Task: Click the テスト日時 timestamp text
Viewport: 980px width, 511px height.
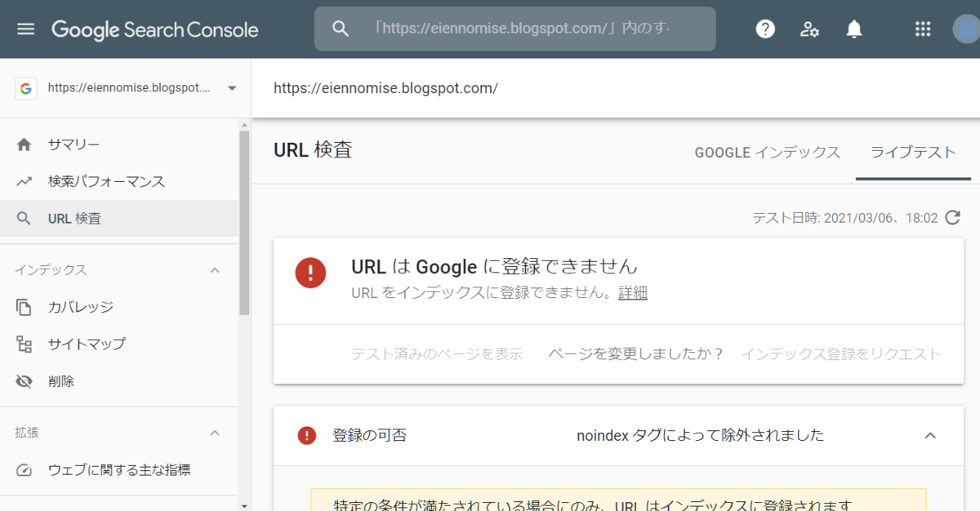Action: [845, 218]
